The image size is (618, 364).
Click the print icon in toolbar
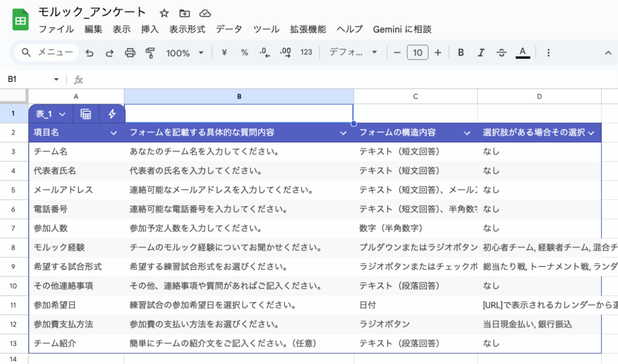point(130,53)
